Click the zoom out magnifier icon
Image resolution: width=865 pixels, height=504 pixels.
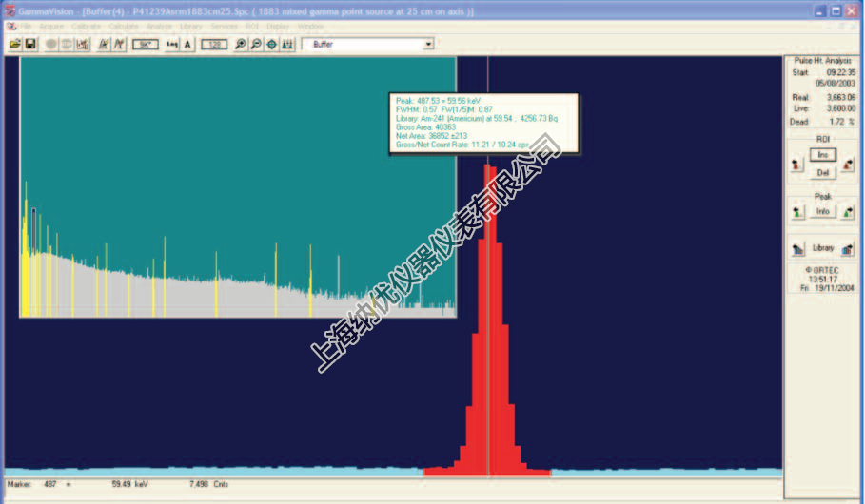click(x=256, y=44)
